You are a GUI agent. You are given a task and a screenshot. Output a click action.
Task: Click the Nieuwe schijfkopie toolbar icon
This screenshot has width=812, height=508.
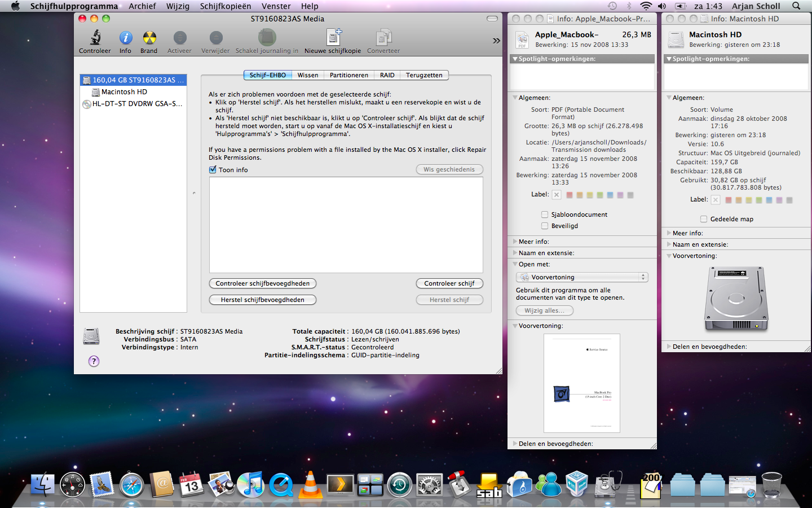click(x=333, y=38)
